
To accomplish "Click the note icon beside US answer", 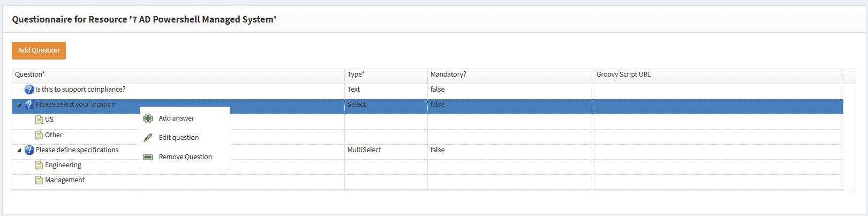I will (x=39, y=120).
